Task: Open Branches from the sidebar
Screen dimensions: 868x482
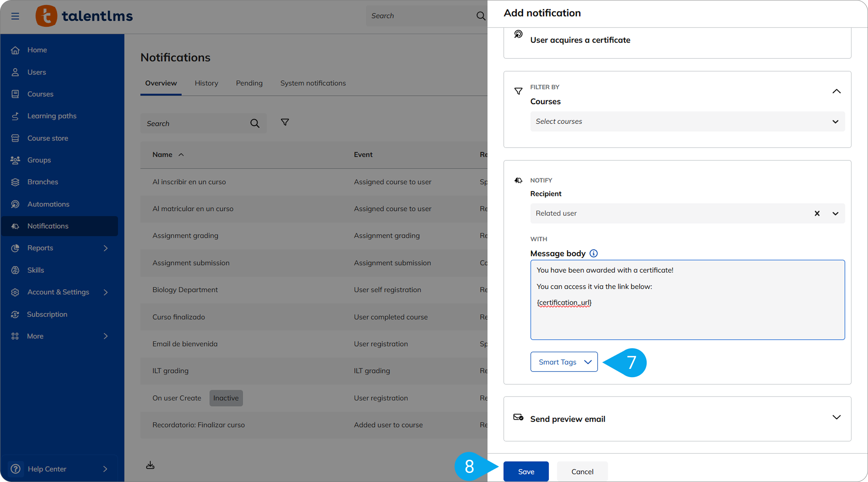Action: pos(43,182)
